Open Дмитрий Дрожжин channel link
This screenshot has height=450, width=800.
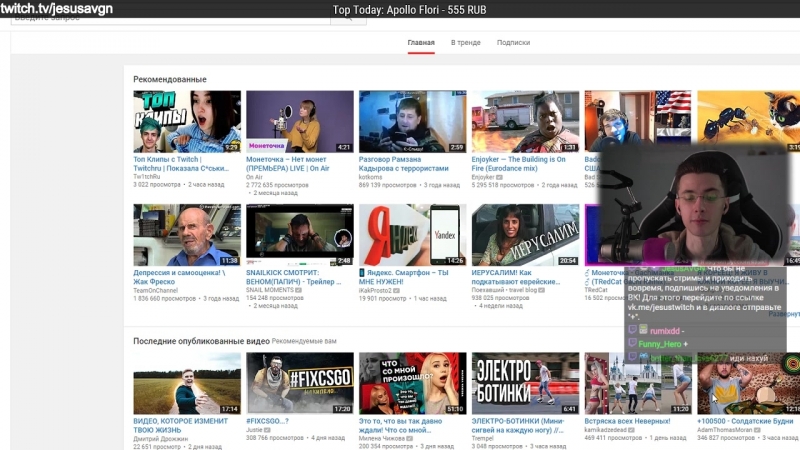[160, 438]
